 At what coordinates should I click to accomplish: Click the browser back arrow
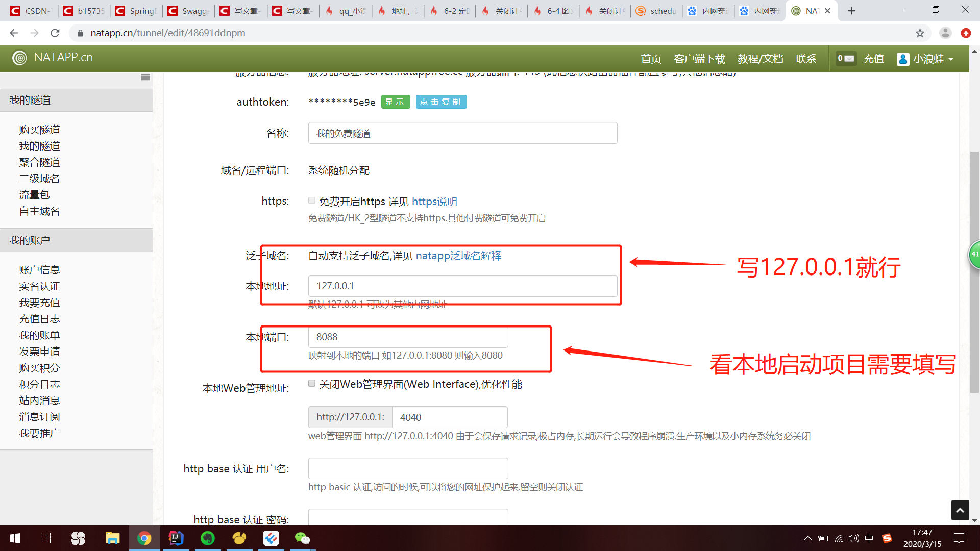pyautogui.click(x=14, y=33)
